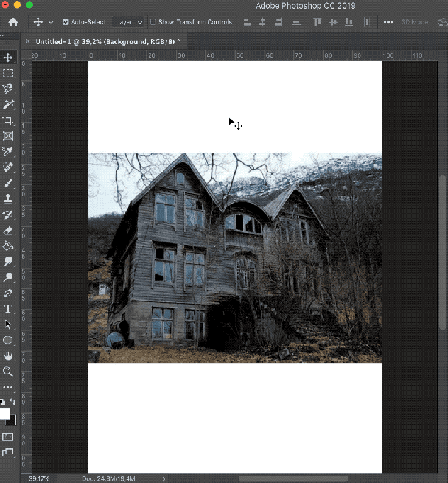Enable Show Transform Controls checkbox
448x483 pixels.
[153, 22]
